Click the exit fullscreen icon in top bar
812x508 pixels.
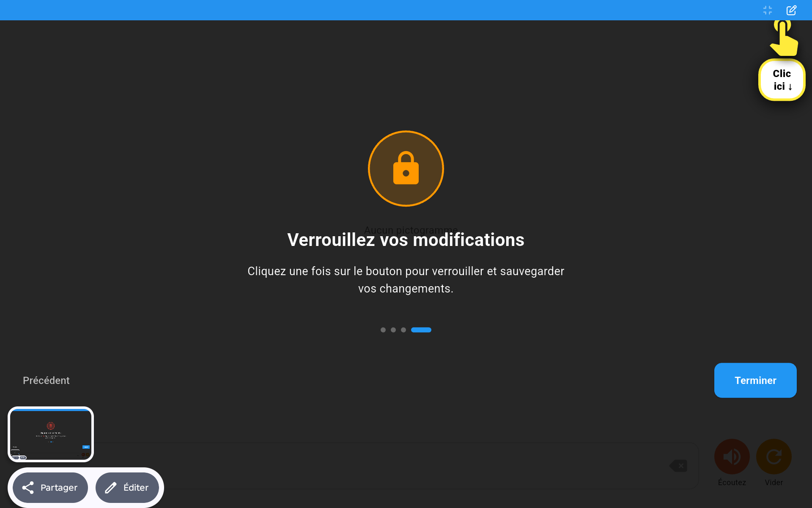768,10
